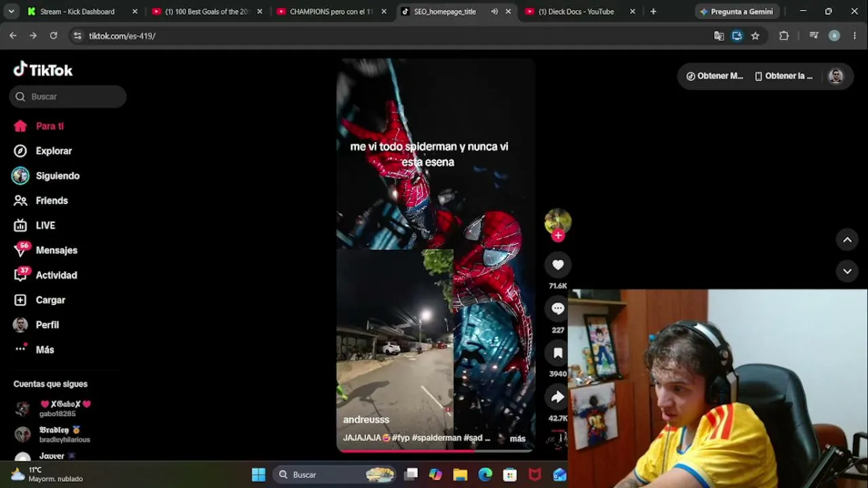
Task: Like the video with the heart icon
Action: pyautogui.click(x=557, y=265)
